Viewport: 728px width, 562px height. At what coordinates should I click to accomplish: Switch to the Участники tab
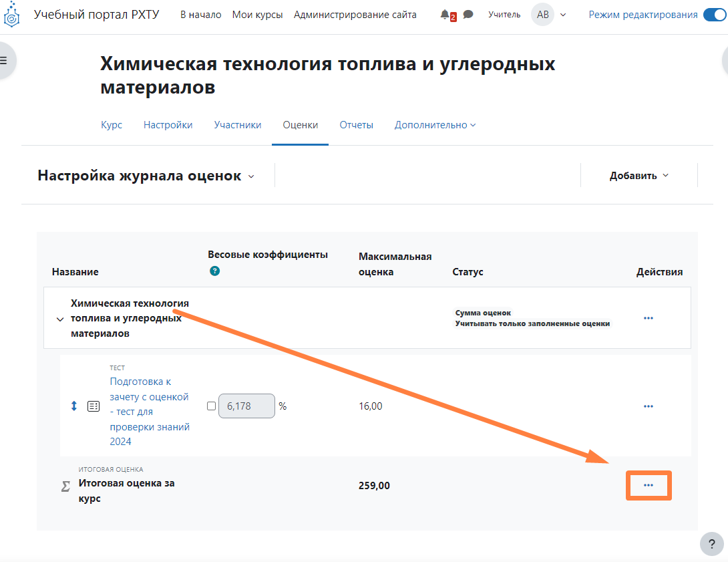point(237,125)
